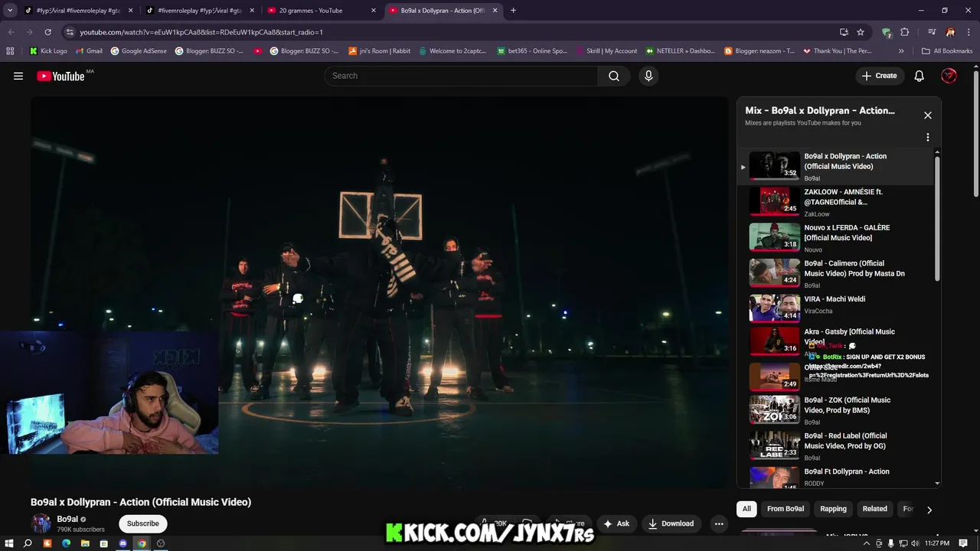This screenshot has height=551, width=980.
Task: Click the Create button
Action: click(x=879, y=76)
